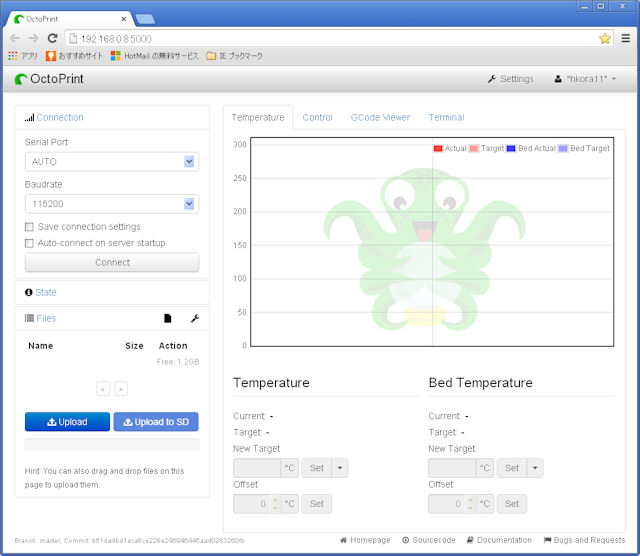Click the Connect button
Image resolution: width=640 pixels, height=556 pixels.
click(112, 262)
